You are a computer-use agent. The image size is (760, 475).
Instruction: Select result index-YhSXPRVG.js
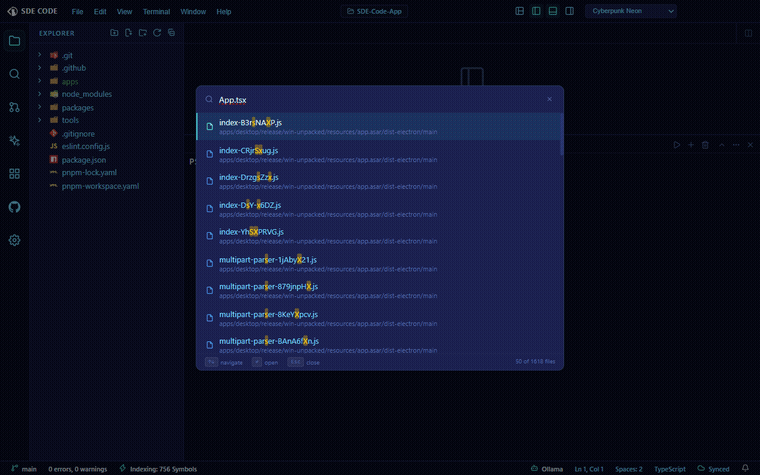(x=378, y=236)
